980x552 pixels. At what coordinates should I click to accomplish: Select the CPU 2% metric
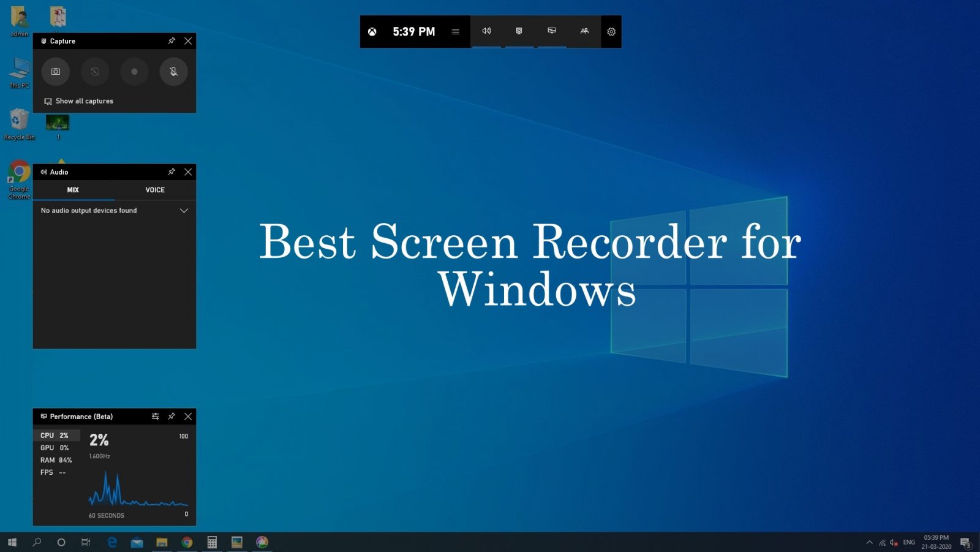coord(56,436)
